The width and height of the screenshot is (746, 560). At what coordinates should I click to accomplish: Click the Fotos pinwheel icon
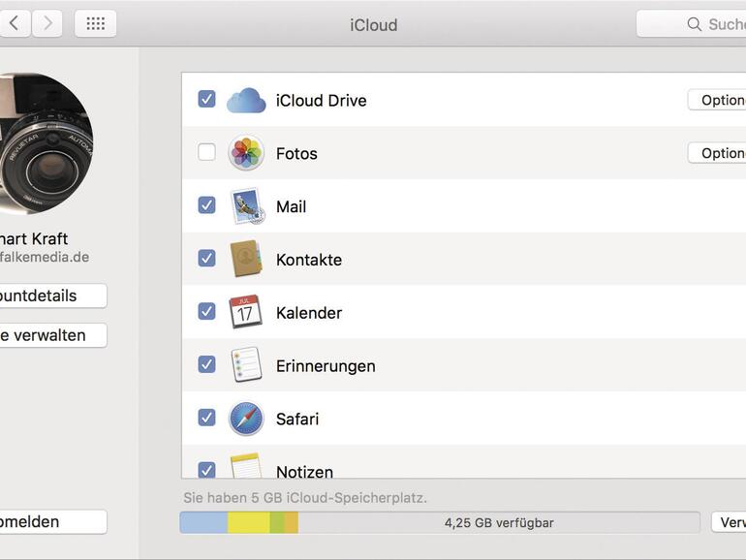246,153
